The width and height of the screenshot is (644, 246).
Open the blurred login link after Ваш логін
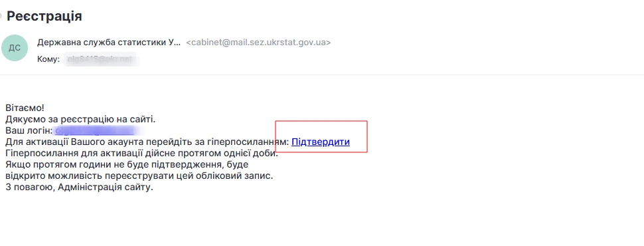point(96,131)
